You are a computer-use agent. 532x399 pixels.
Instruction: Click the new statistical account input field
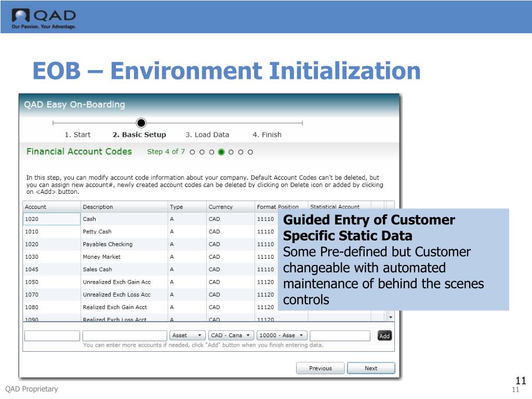[340, 336]
